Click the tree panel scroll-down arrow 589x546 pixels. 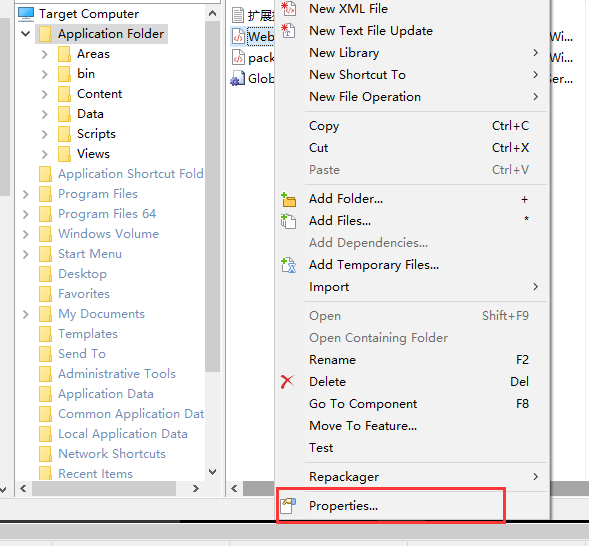pyautogui.click(x=212, y=472)
